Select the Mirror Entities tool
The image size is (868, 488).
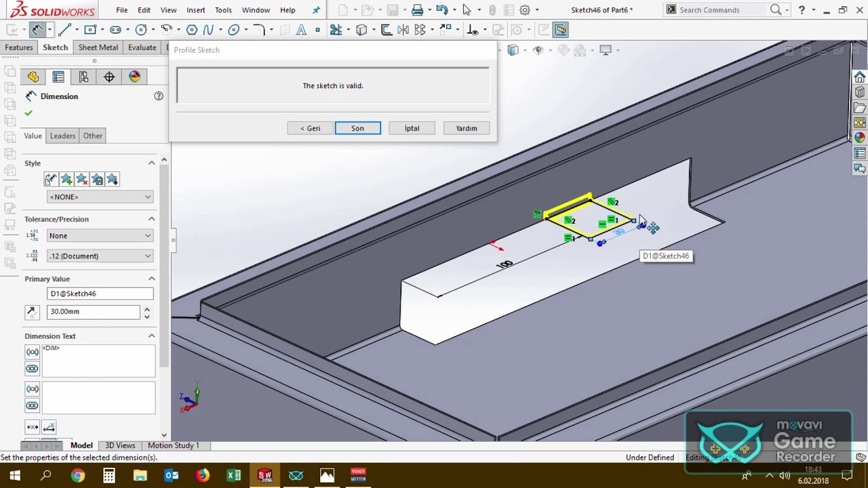(x=403, y=30)
